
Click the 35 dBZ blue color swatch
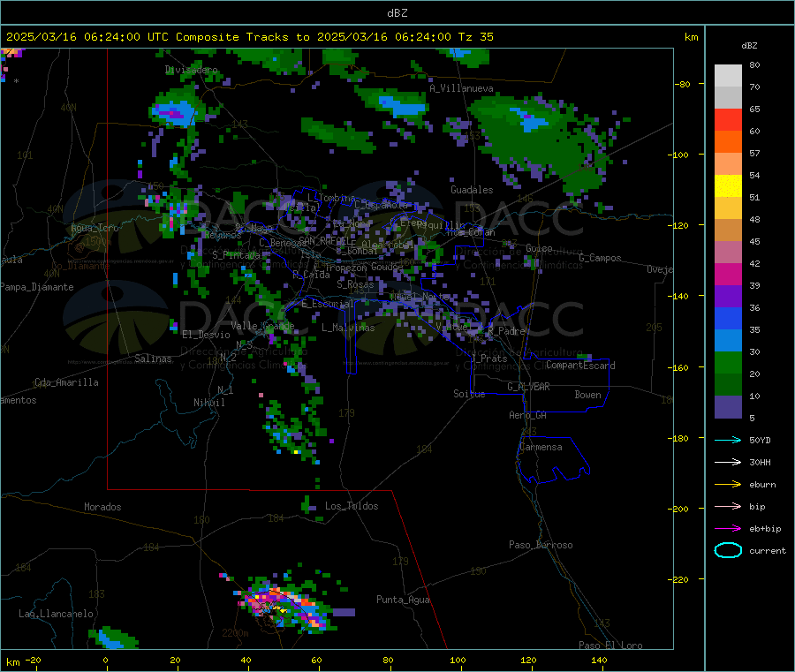pos(728,318)
